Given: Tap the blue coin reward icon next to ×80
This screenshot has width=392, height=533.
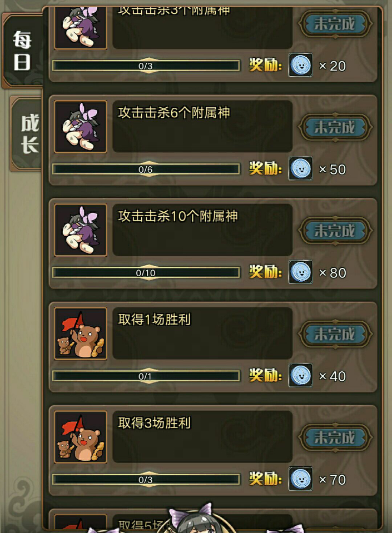Looking at the screenshot, I should pos(301,272).
